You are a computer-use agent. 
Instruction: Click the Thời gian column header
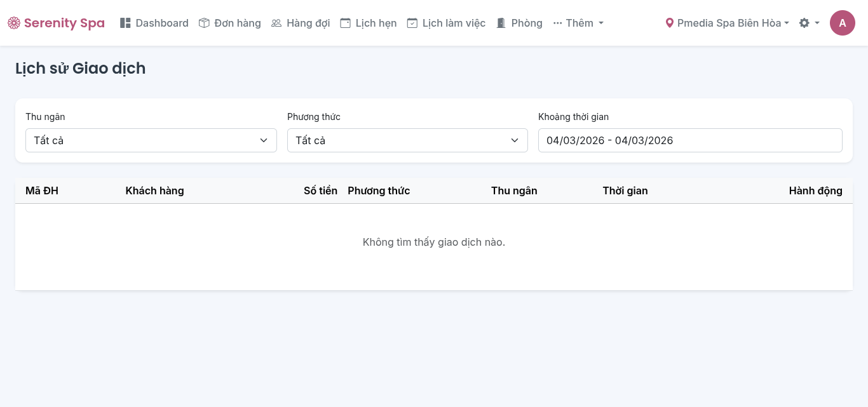click(x=625, y=190)
